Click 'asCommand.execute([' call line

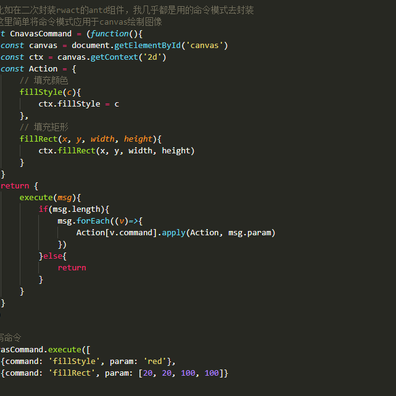[x=45, y=350]
